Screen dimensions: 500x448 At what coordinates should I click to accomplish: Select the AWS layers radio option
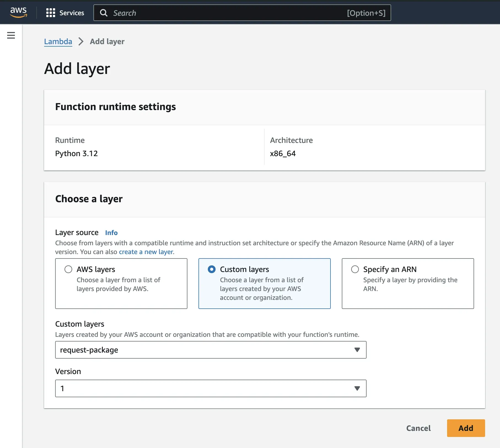point(68,269)
